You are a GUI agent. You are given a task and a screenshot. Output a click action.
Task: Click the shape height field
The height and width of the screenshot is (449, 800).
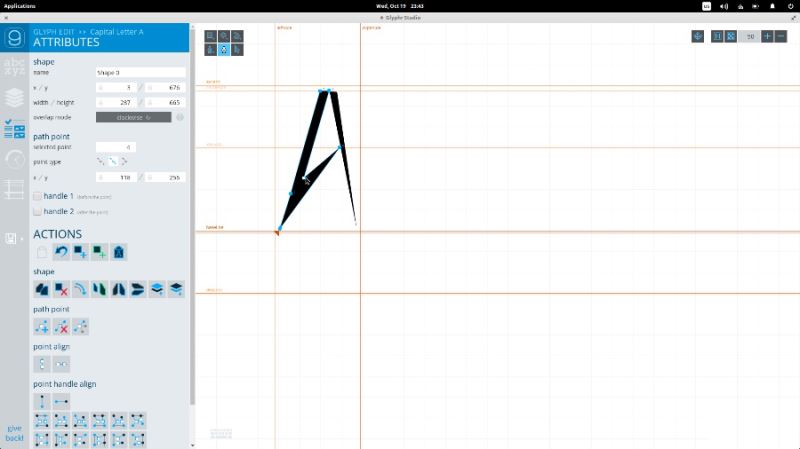165,103
